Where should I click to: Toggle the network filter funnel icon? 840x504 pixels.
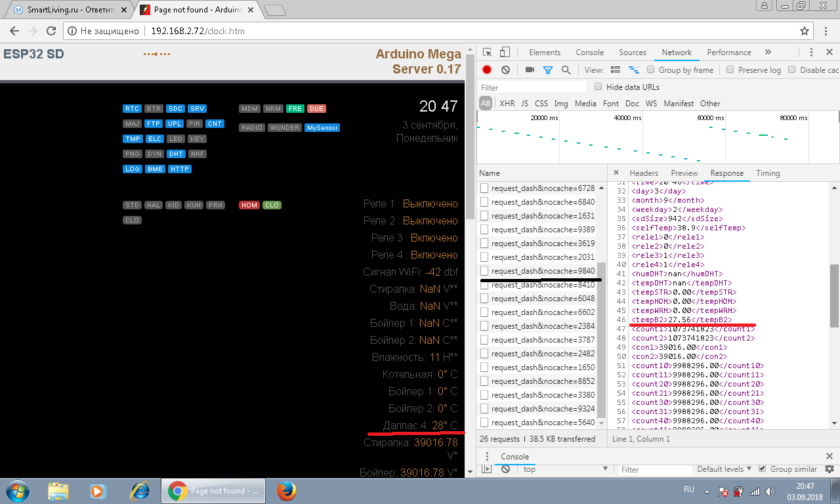pos(548,70)
